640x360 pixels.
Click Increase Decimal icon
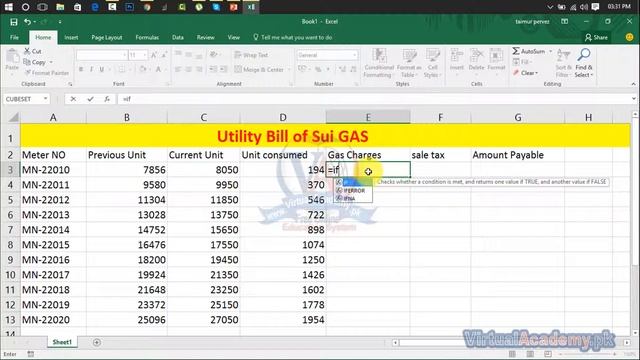click(x=342, y=69)
